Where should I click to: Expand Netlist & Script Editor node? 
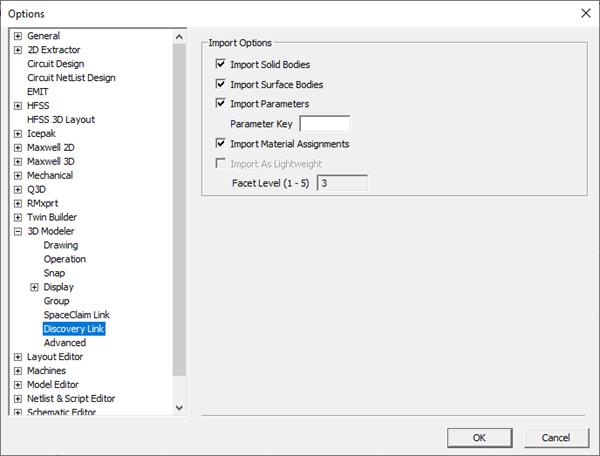point(18,399)
